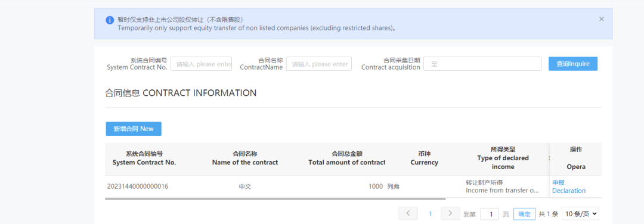Image resolution: width=644 pixels, height=224 pixels.
Task: Focus the ContractName input field
Action: pos(319,64)
